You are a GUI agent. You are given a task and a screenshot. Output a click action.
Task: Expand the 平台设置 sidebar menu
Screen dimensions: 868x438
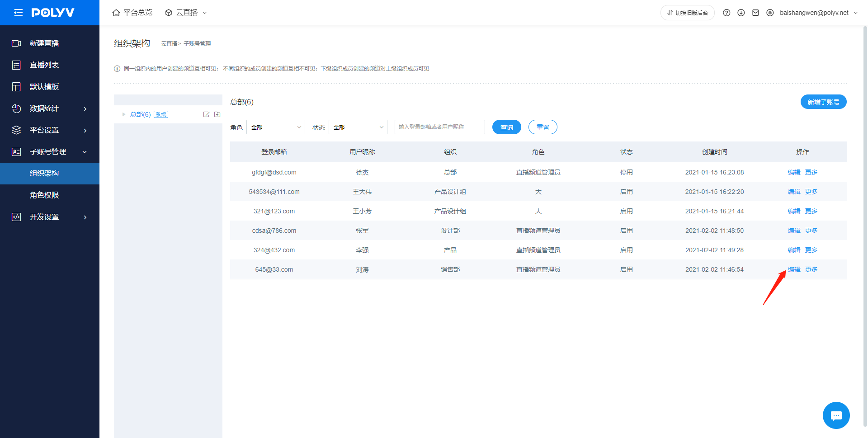pyautogui.click(x=50, y=130)
